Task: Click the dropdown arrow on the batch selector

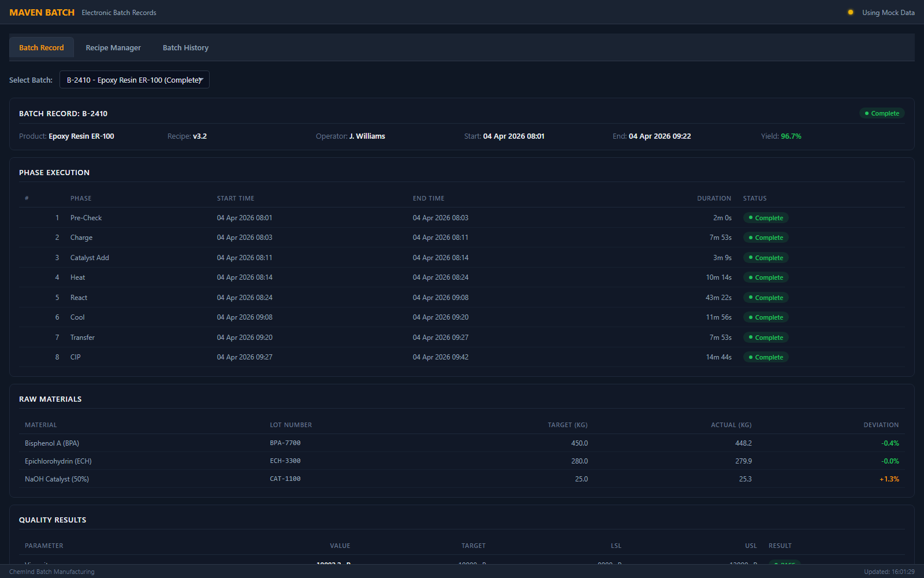Action: coord(203,80)
